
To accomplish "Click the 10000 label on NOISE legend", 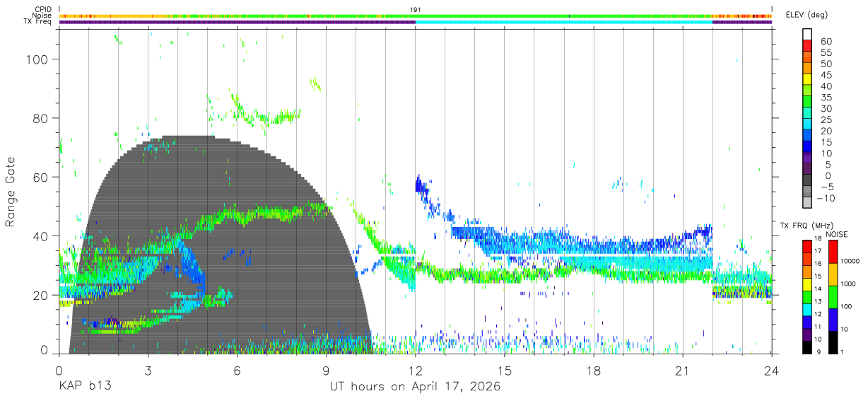I will click(x=850, y=261).
